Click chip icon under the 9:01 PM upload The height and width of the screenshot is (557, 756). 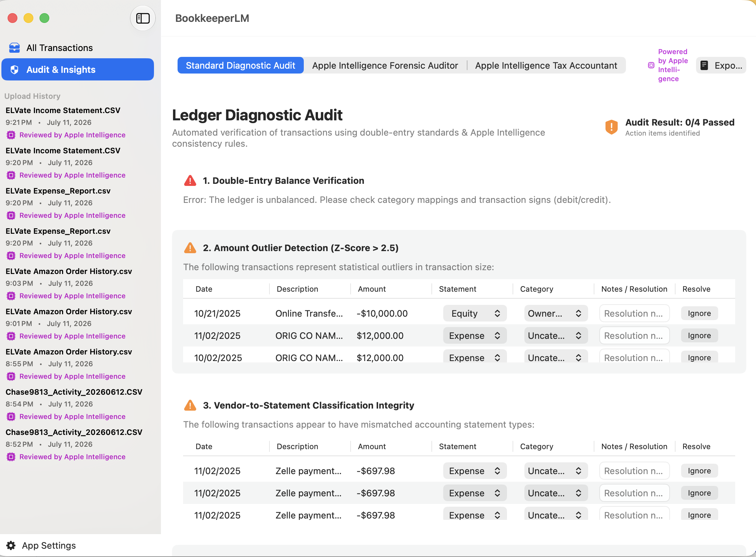11,336
